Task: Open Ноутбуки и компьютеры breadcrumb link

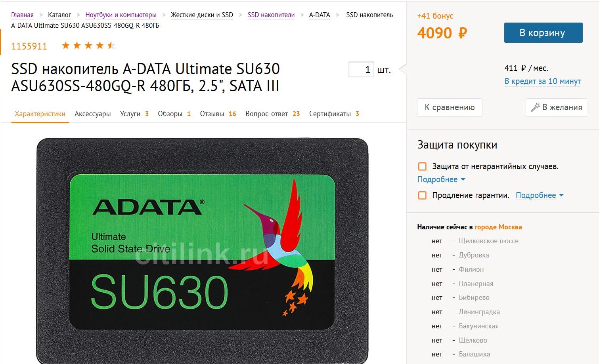Action: coord(121,15)
